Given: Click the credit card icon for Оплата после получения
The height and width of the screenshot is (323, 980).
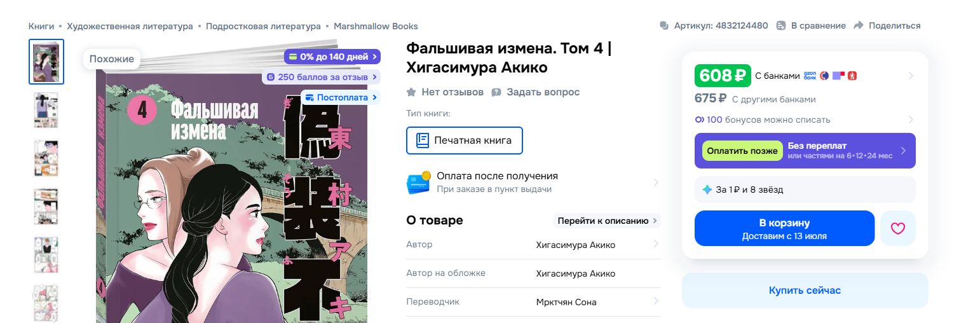Looking at the screenshot, I should pos(418,182).
